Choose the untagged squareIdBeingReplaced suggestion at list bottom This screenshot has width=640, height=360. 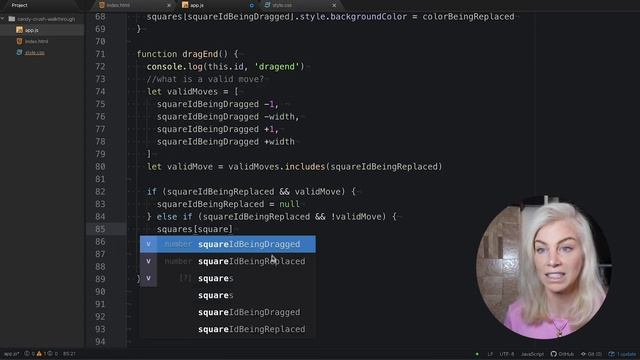[x=228, y=329]
